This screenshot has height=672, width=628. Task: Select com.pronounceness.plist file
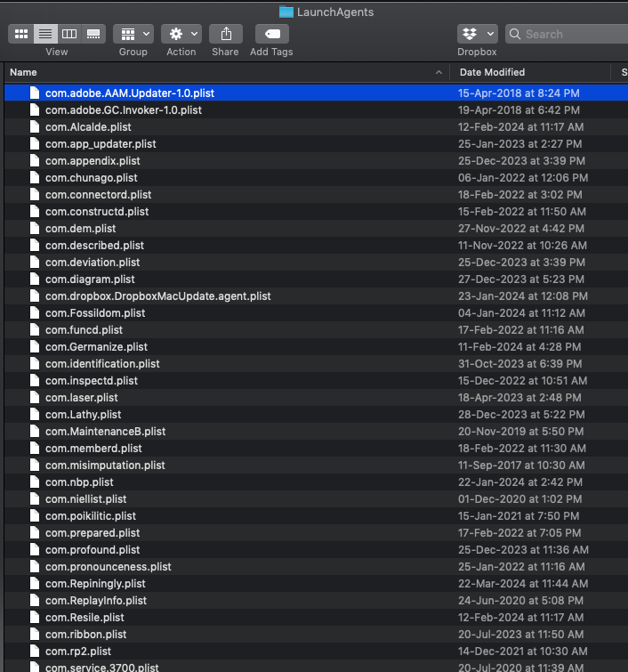pyautogui.click(x=316, y=567)
